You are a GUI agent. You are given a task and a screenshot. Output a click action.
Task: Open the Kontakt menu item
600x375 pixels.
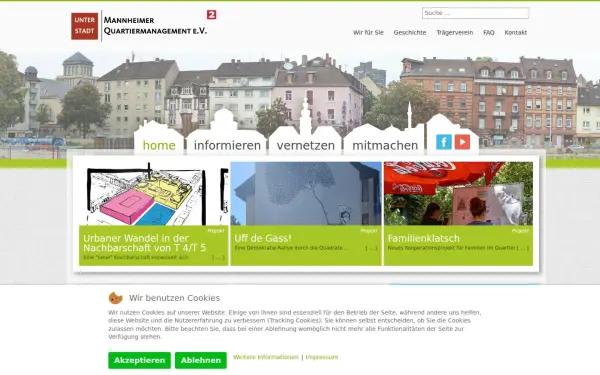click(x=515, y=33)
